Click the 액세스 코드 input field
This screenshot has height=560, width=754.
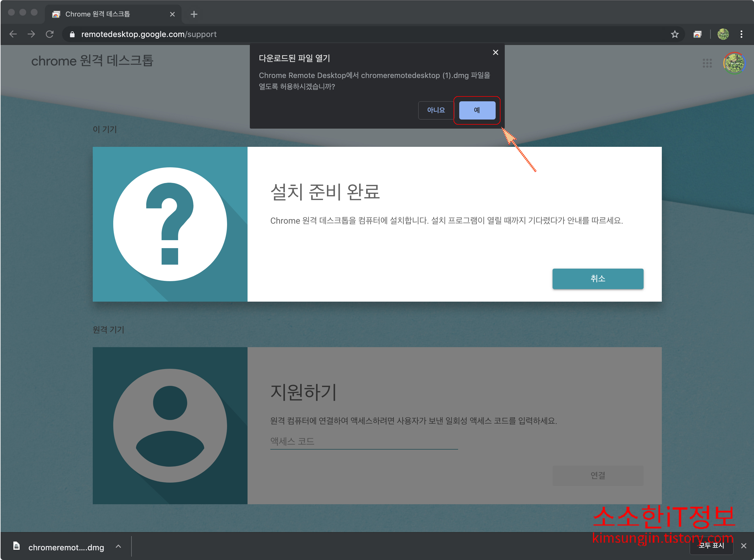(x=364, y=441)
